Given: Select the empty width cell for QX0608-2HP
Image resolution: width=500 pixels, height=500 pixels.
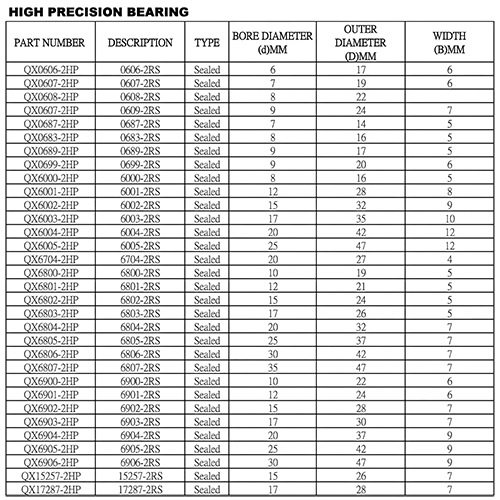Looking at the screenshot, I should pos(449,97).
